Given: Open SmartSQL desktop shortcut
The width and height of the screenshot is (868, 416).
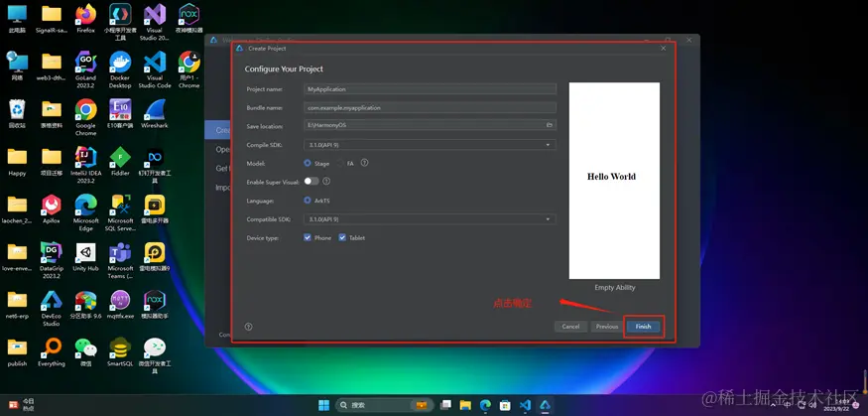Looking at the screenshot, I should [120, 351].
